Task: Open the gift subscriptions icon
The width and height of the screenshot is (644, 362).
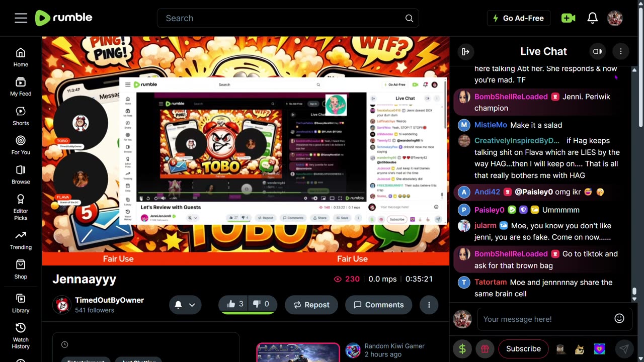Action: tap(485, 348)
